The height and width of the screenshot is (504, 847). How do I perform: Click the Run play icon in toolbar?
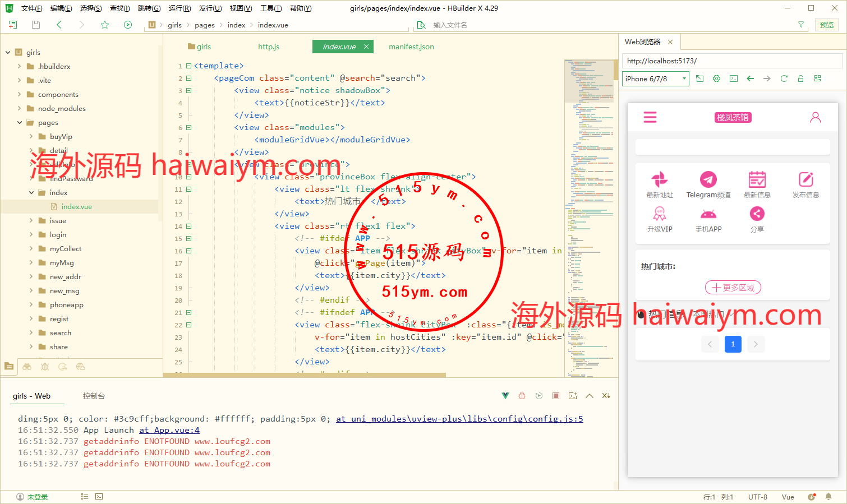click(128, 25)
